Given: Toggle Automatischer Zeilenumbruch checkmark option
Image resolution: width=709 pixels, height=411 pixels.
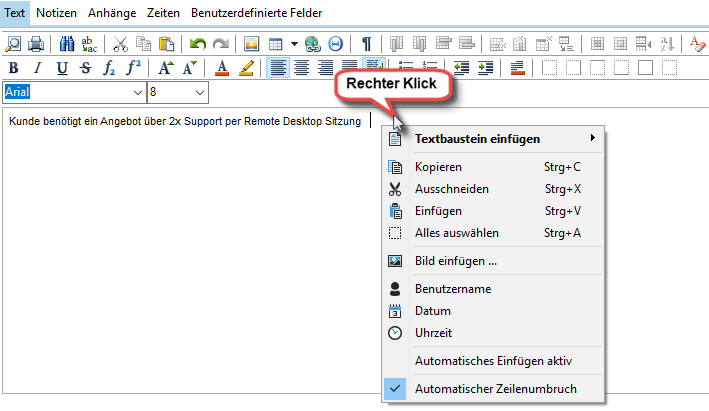Looking at the screenshot, I should click(494, 389).
